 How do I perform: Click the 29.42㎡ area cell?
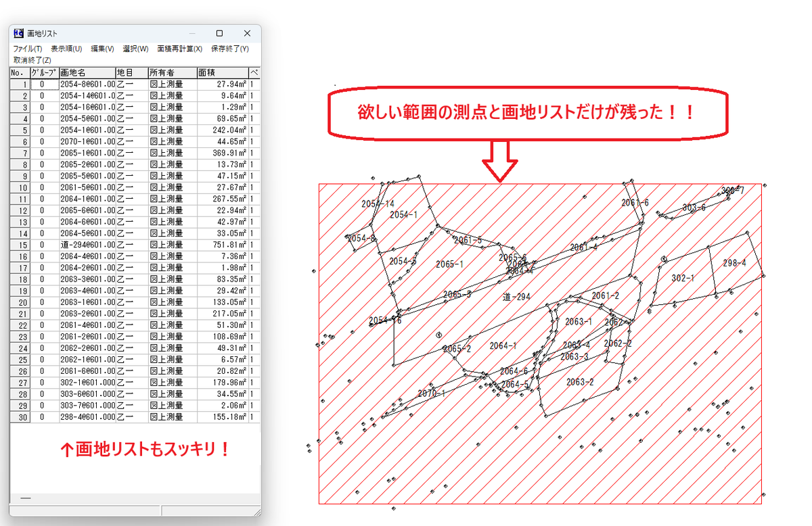coord(223,291)
